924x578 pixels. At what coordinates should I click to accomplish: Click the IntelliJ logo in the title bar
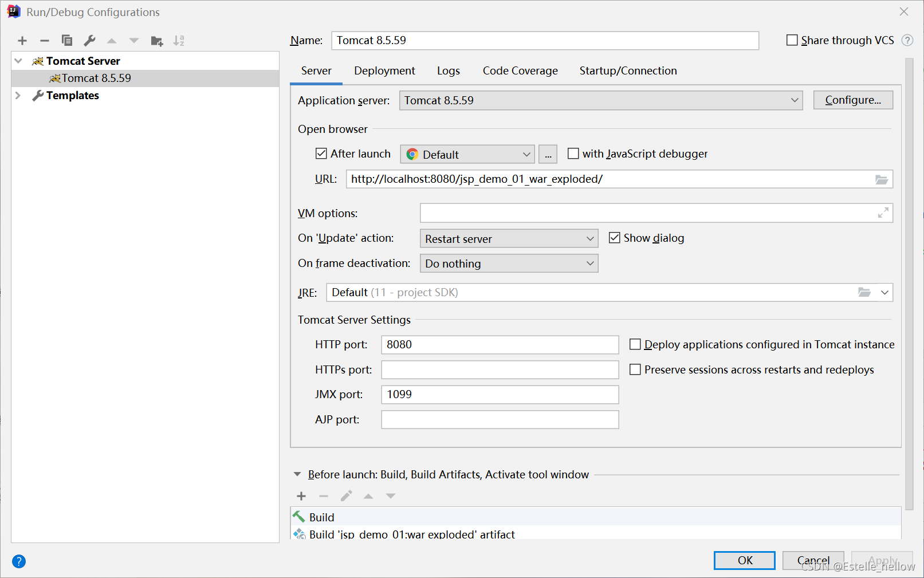[14, 11]
